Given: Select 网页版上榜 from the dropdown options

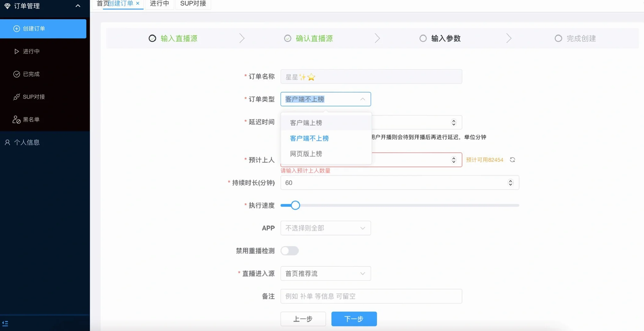Looking at the screenshot, I should click(x=305, y=154).
